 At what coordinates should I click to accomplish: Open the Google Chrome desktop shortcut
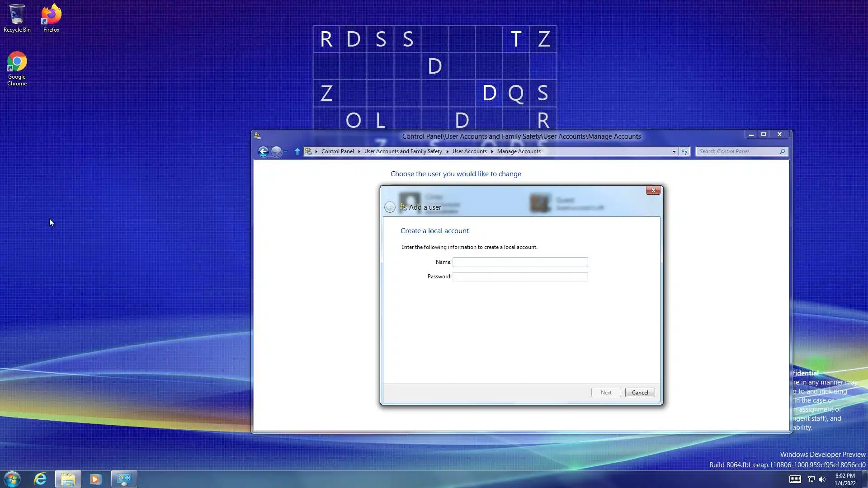pyautogui.click(x=17, y=68)
